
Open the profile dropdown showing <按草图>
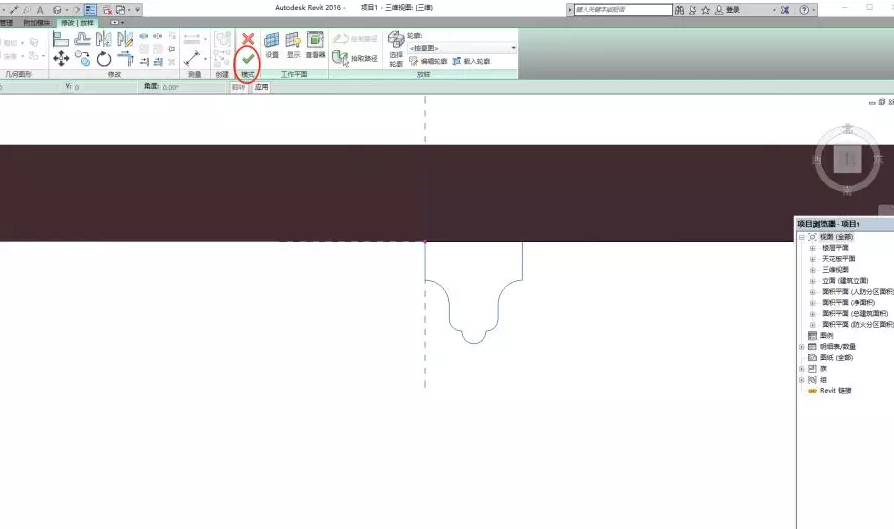pos(462,48)
